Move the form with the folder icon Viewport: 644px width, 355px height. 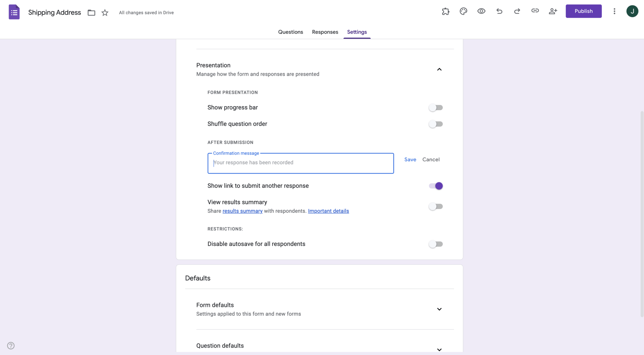91,13
